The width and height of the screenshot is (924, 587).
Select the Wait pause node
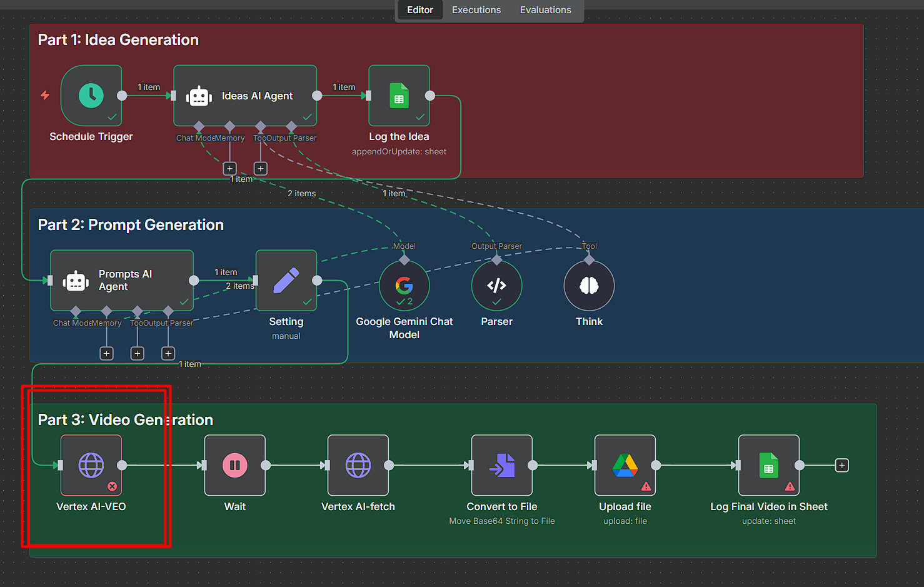tap(235, 465)
